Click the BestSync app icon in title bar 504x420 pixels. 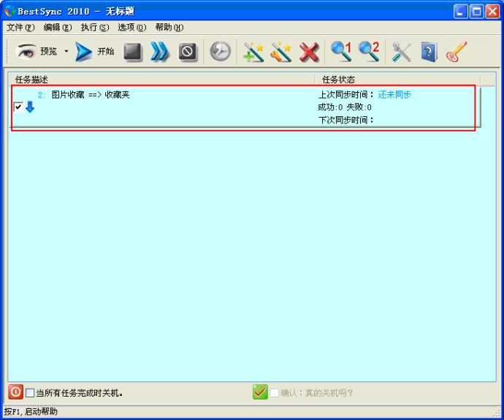coord(9,11)
